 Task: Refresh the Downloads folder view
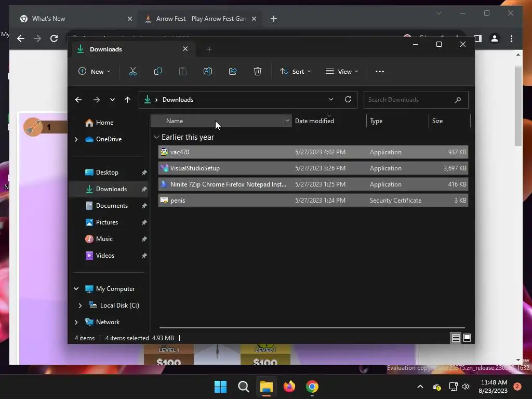[348, 99]
